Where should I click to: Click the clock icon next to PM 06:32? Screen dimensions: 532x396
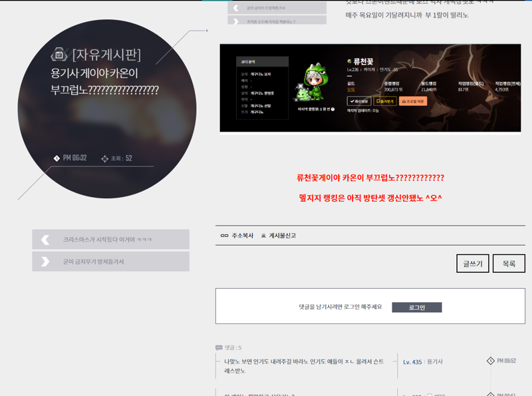point(57,158)
